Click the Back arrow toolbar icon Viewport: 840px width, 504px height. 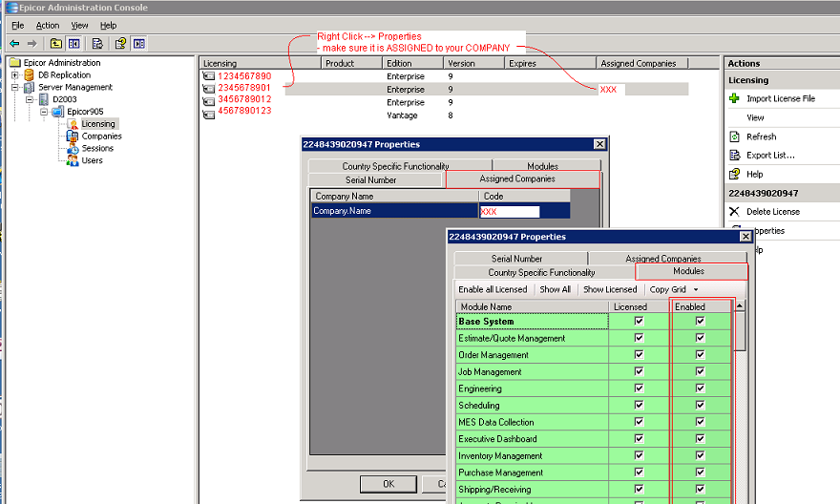coord(14,43)
